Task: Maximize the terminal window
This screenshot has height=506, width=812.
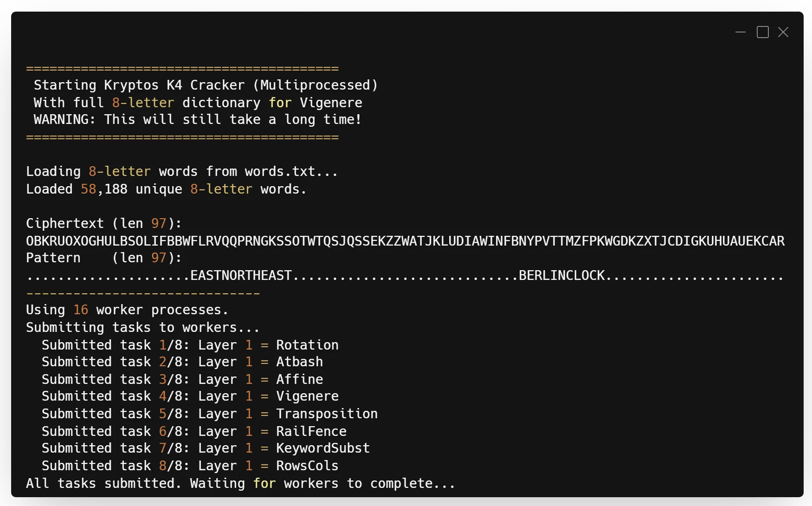Action: click(762, 32)
